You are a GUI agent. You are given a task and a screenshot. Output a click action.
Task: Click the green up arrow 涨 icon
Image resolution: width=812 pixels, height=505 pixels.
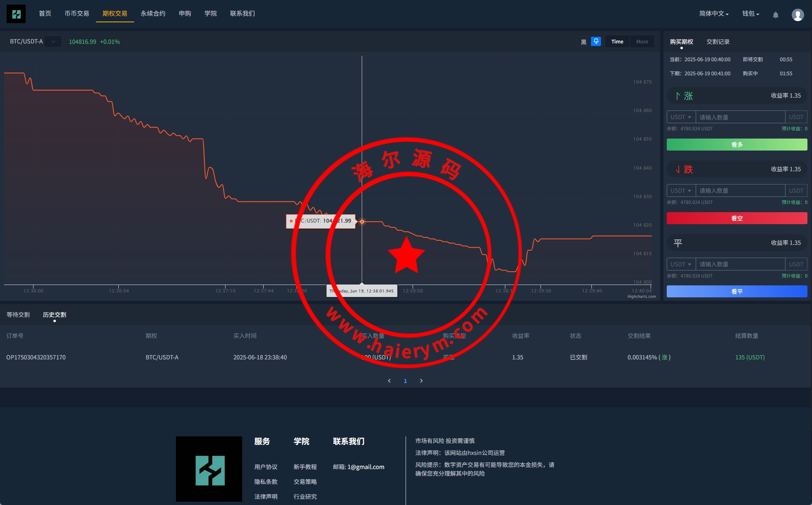coord(678,96)
